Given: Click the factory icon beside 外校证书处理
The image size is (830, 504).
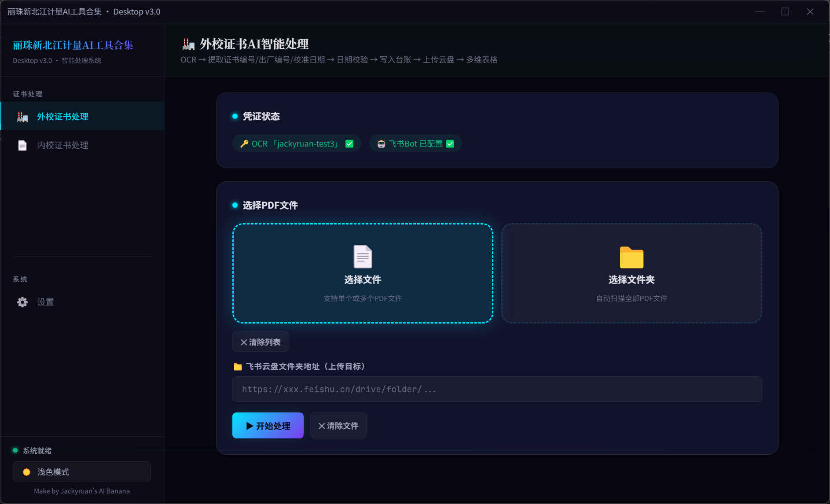Looking at the screenshot, I should 22,117.
